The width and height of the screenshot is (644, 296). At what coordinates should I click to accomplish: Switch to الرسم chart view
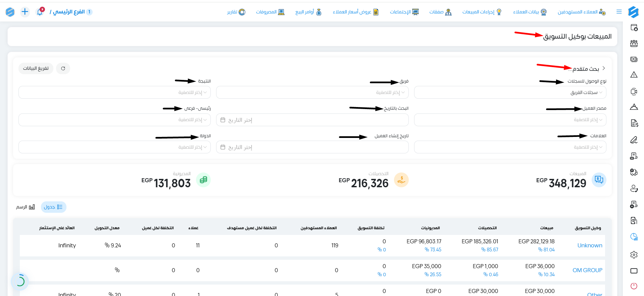(x=26, y=207)
